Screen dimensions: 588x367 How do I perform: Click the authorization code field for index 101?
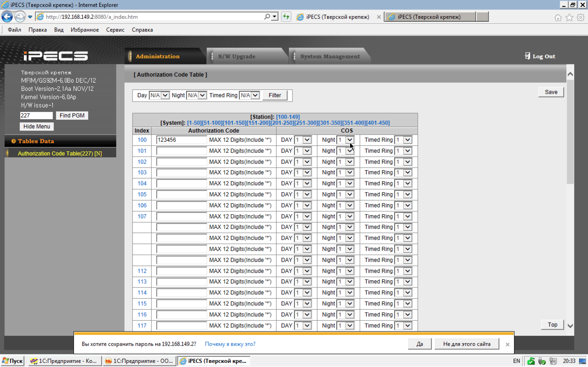pos(181,151)
